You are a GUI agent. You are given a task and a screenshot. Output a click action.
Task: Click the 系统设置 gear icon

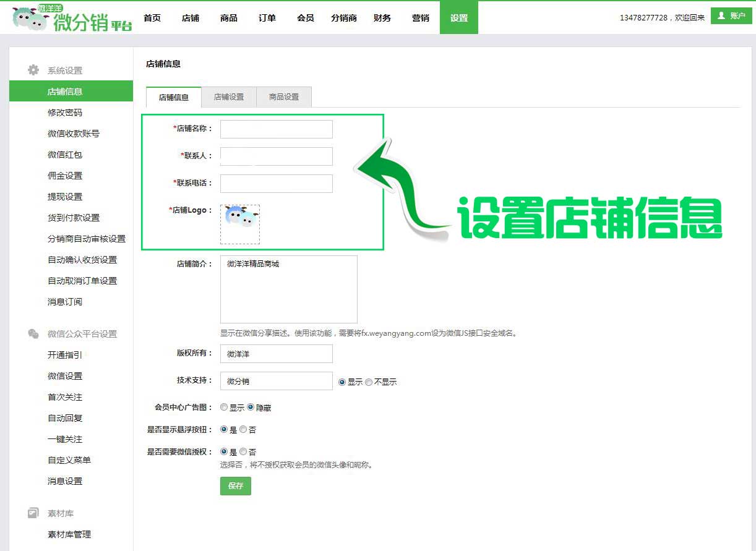point(33,70)
